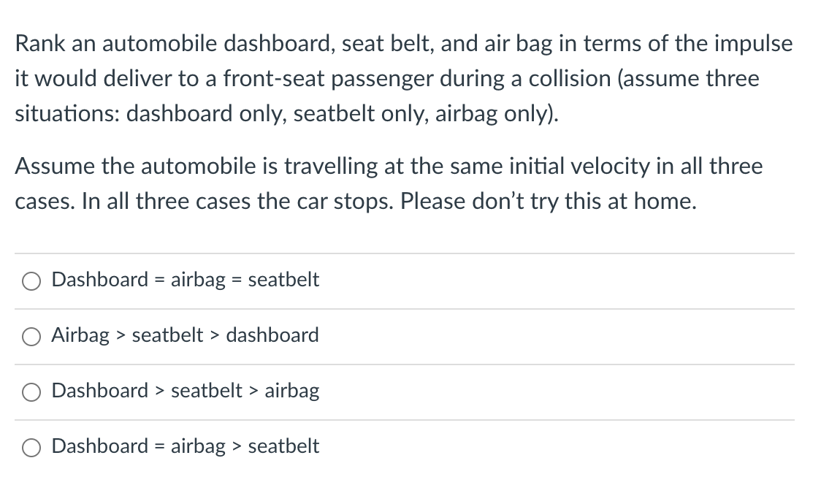Screen dimensions: 821x504
Task: Click the "Dashboard = airbag = seatbelt" answer label
Action: [x=185, y=280]
